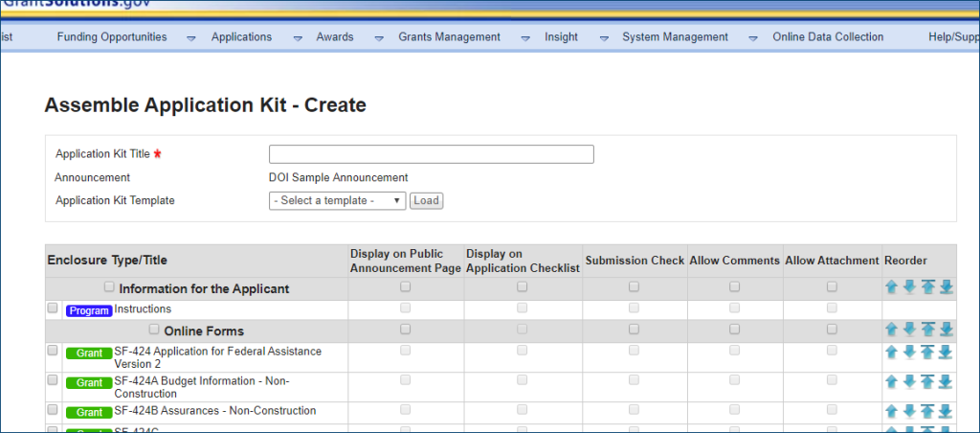Screen dimensions: 980x433
Task: Open the Awards menu
Action: [x=335, y=37]
